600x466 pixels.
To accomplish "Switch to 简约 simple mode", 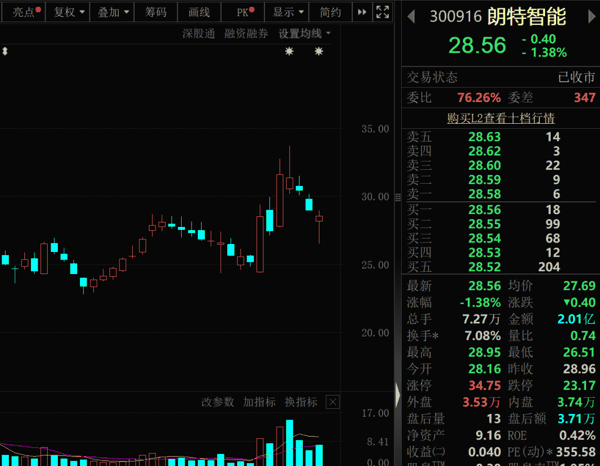I will pyautogui.click(x=331, y=12).
